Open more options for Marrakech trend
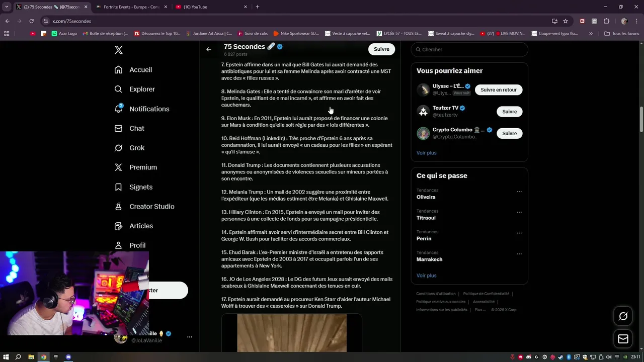644x362 pixels. click(x=519, y=254)
